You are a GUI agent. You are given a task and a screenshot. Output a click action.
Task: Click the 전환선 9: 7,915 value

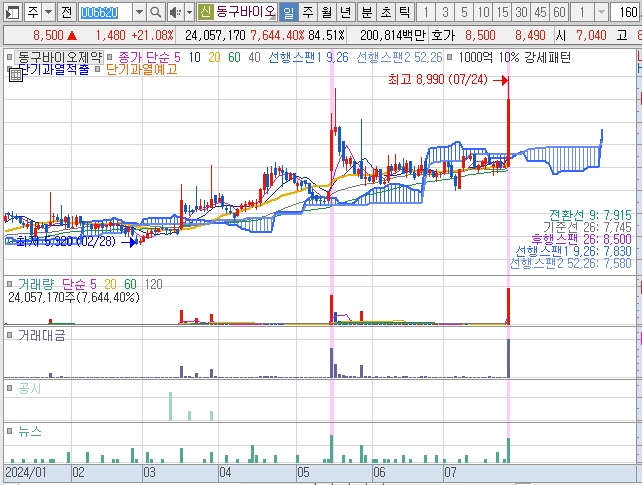(x=590, y=215)
